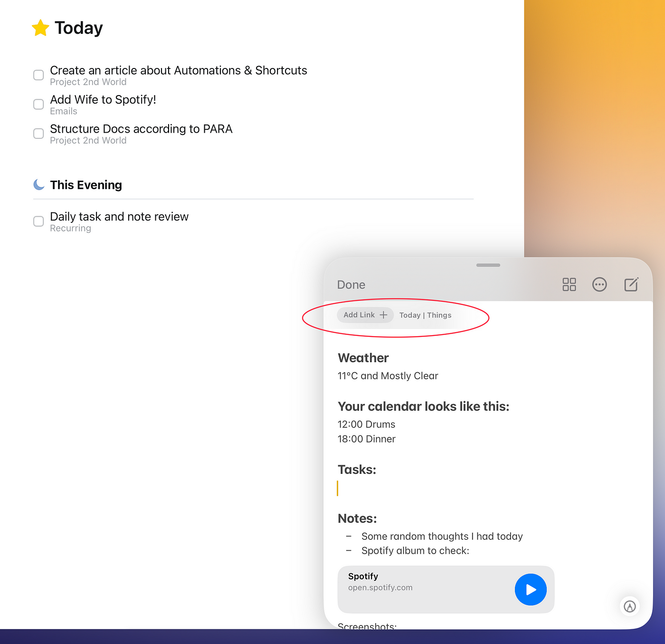
Task: Click 'Project 2nd World' under the Automations task
Action: [88, 82]
